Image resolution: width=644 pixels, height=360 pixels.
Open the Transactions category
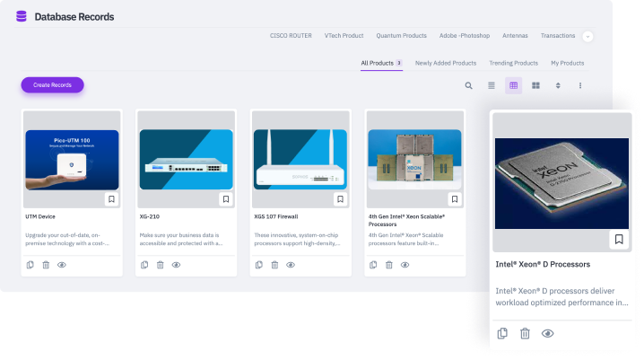pos(558,36)
